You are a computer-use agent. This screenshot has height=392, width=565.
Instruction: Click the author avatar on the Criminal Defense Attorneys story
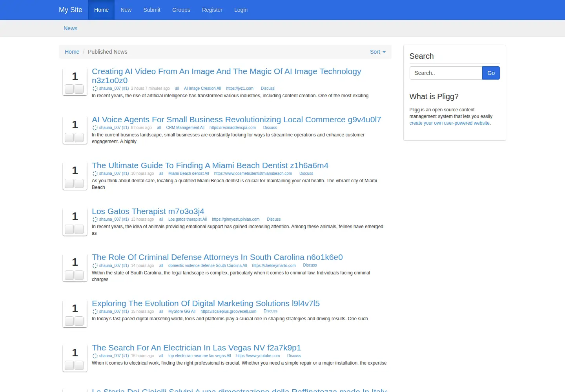(x=95, y=266)
